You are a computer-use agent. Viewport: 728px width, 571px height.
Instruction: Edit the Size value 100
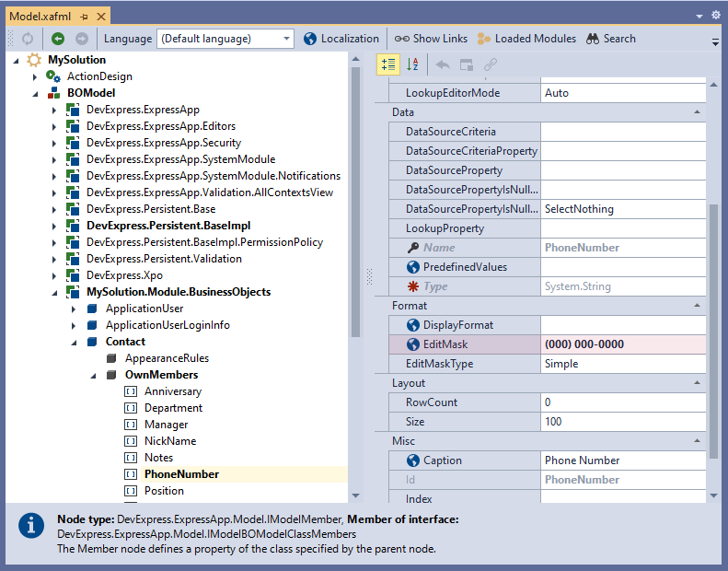tap(623, 422)
